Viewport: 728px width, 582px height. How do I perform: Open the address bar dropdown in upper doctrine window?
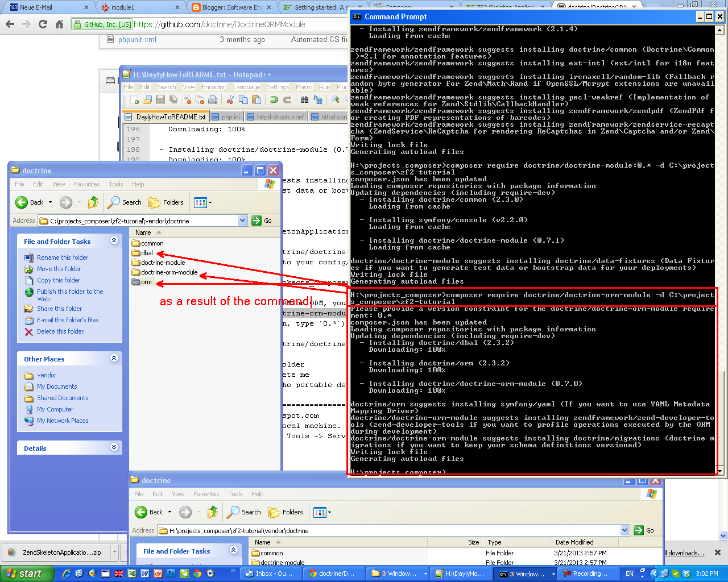pos(243,221)
